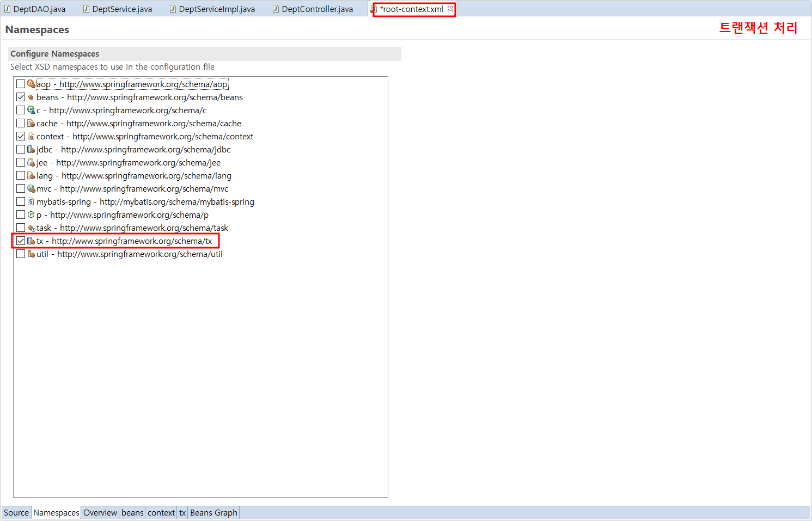
Task: Click the mybatis-spring namespace icon
Action: pyautogui.click(x=31, y=201)
